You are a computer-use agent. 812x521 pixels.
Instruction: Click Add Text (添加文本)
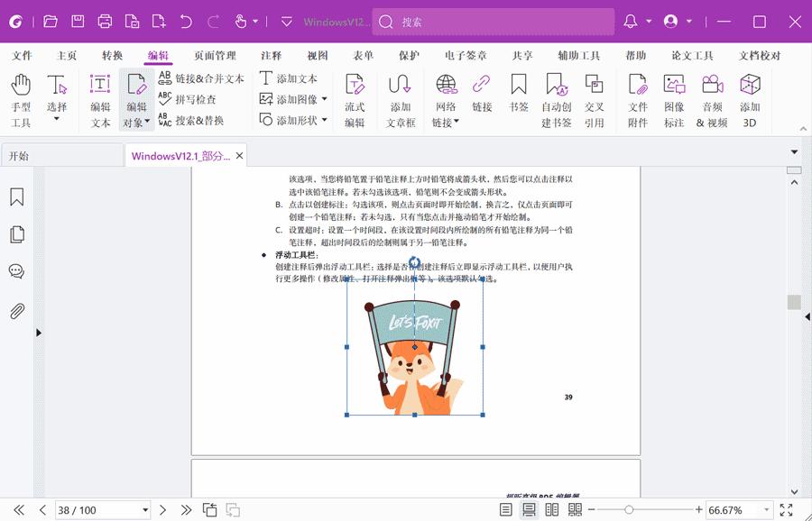pyautogui.click(x=289, y=78)
